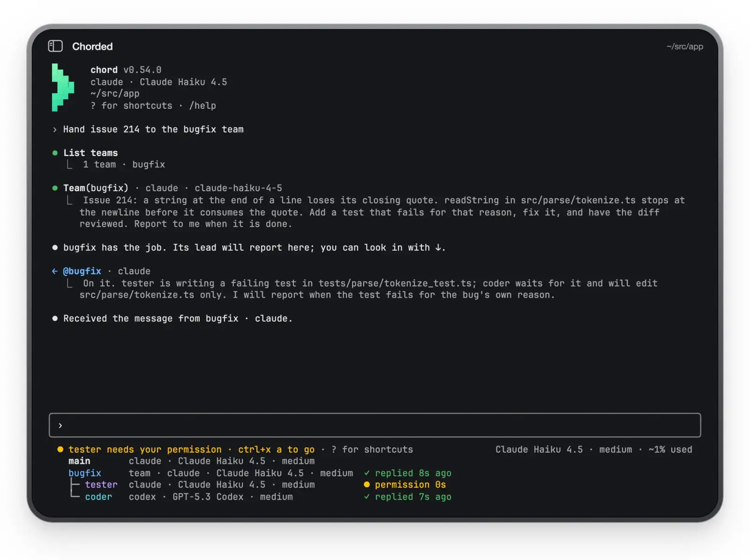Click 'chord v0.54.0' version text
750x560 pixels.
coord(126,70)
